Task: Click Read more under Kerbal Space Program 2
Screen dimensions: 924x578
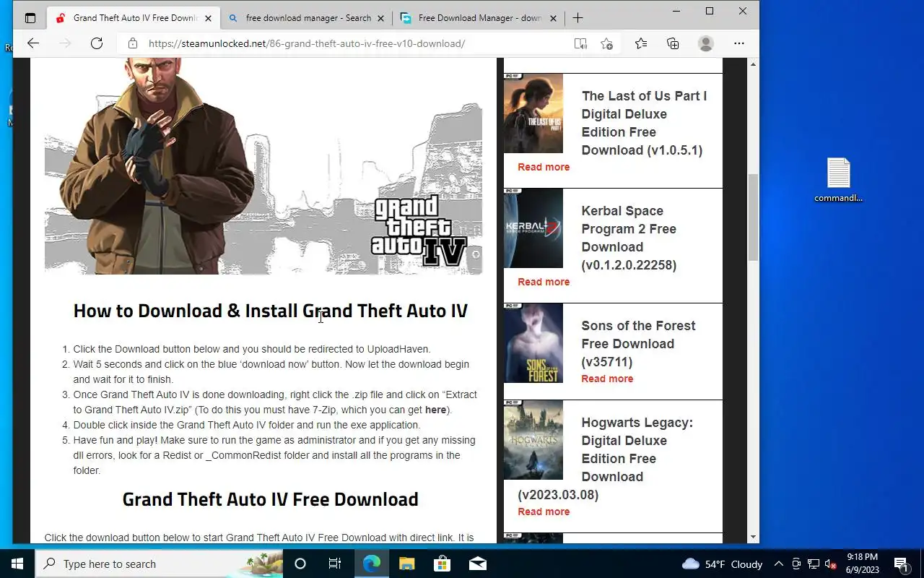Action: pos(544,282)
